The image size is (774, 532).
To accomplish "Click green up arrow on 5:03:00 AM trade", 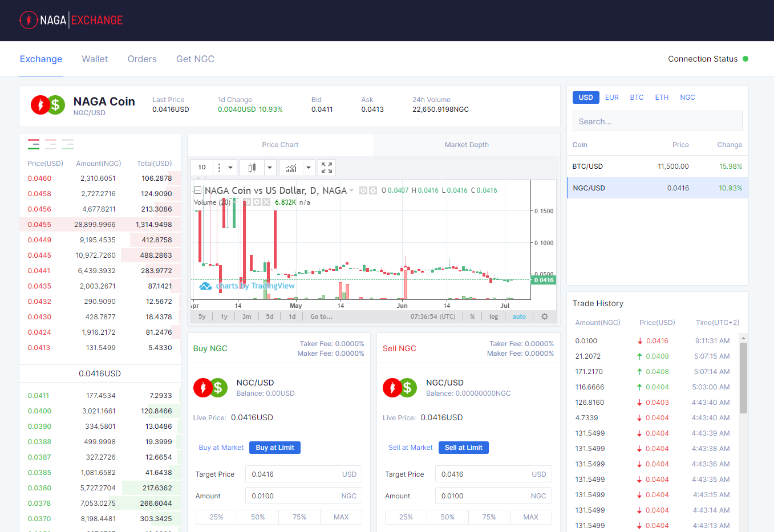I will [640, 387].
